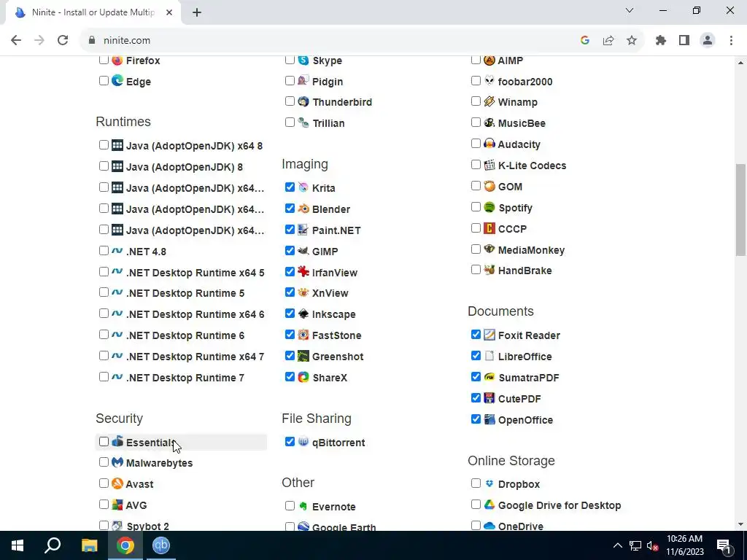
Task: Click the CutePDF label
Action: [x=519, y=399]
